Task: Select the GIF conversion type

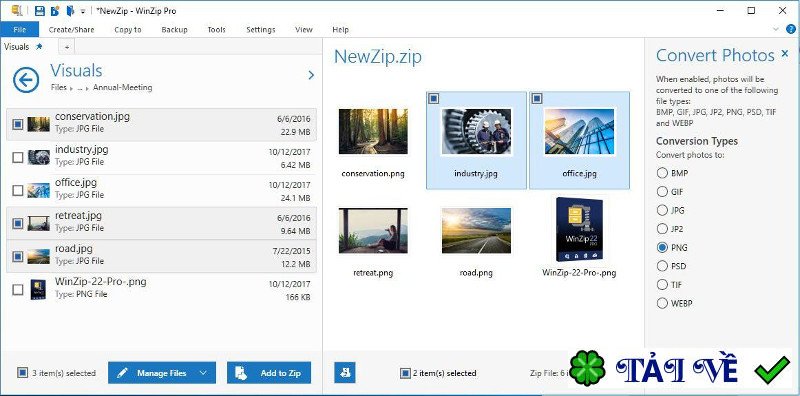Action: 662,192
